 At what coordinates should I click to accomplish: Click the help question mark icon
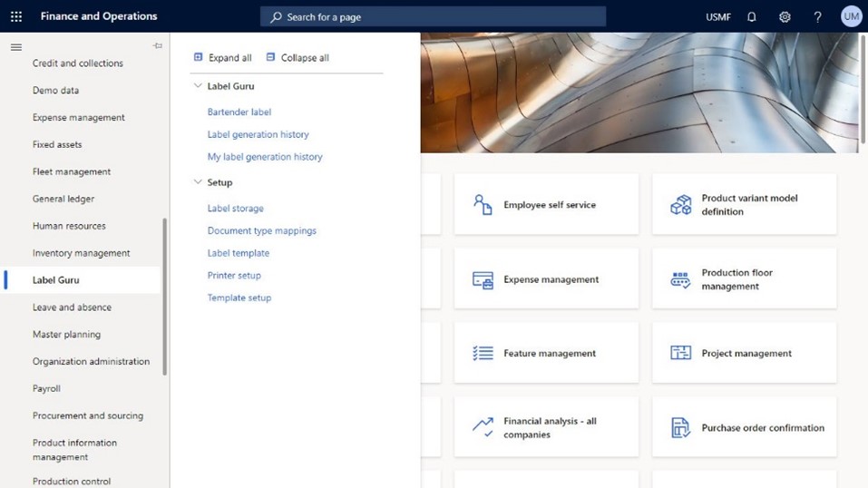[x=817, y=16]
